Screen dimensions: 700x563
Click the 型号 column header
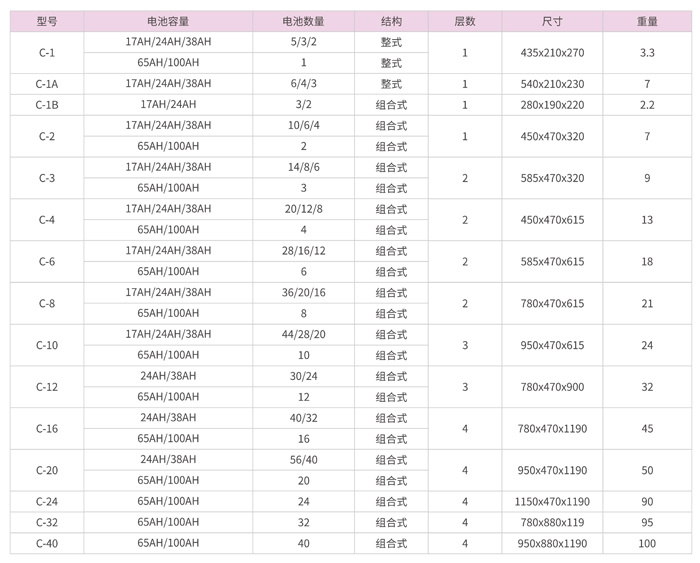pyautogui.click(x=47, y=20)
